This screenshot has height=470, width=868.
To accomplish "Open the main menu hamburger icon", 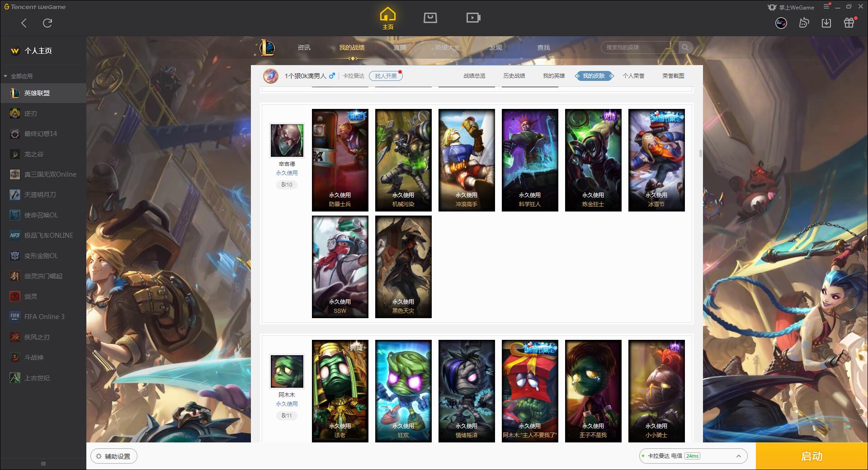I will pos(826,7).
